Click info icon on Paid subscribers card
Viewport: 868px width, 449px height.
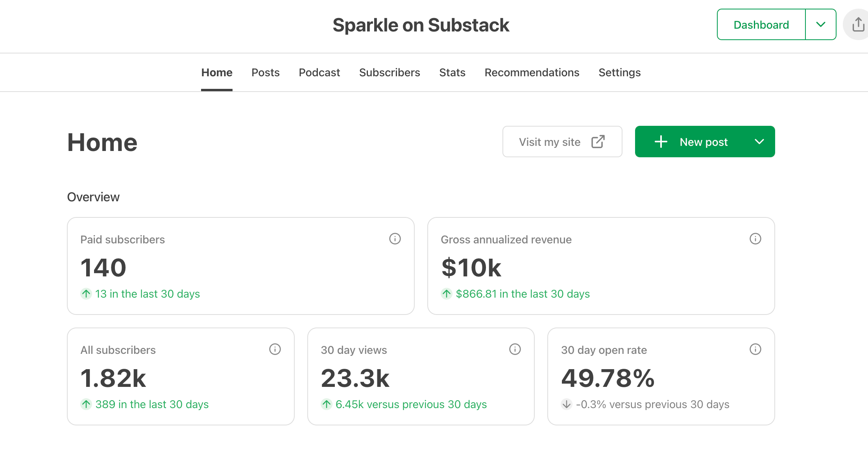coord(395,239)
